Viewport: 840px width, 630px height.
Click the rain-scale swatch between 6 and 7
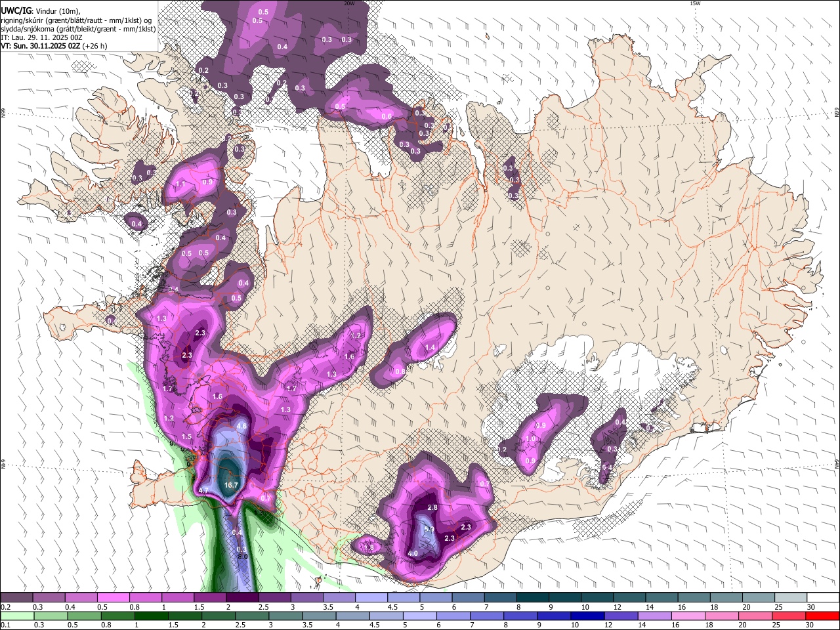tap(453, 616)
